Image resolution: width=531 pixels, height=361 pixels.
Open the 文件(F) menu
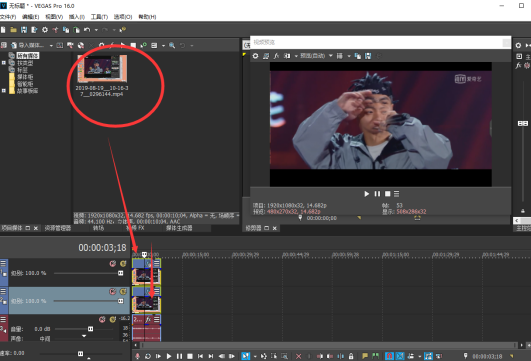8,17
